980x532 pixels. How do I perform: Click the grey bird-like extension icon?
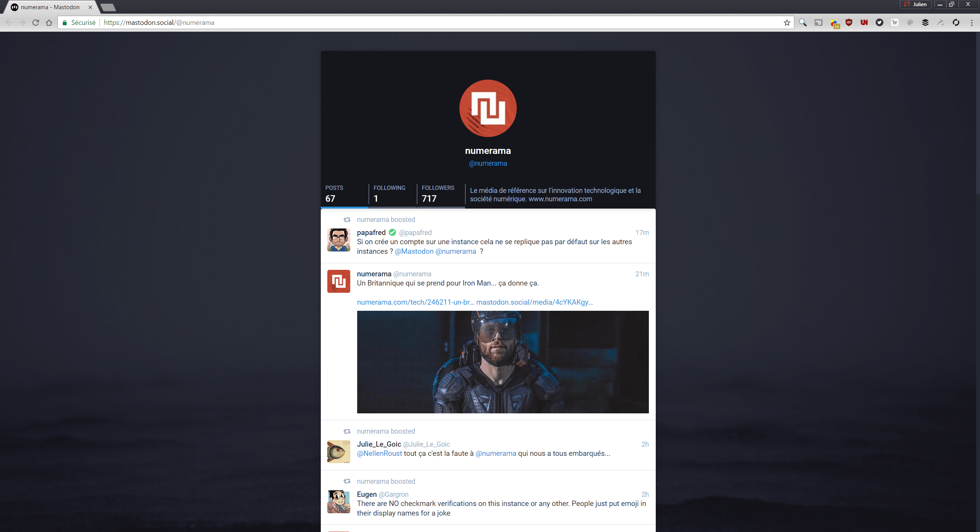coord(941,23)
